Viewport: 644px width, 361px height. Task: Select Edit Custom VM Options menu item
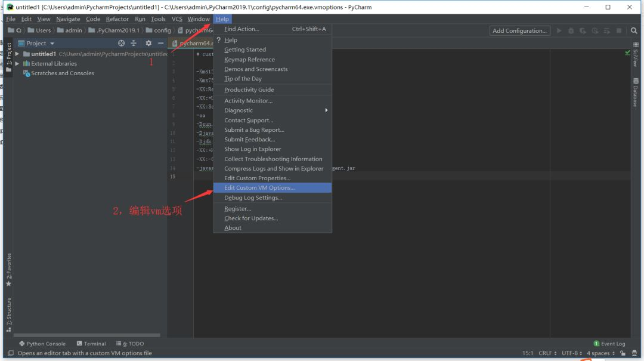pos(273,187)
